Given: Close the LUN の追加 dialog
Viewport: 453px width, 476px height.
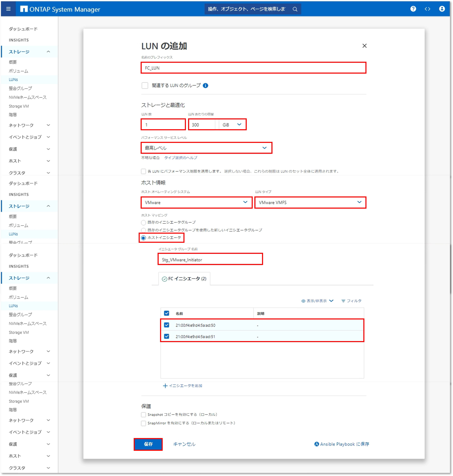Looking at the screenshot, I should [x=364, y=46].
